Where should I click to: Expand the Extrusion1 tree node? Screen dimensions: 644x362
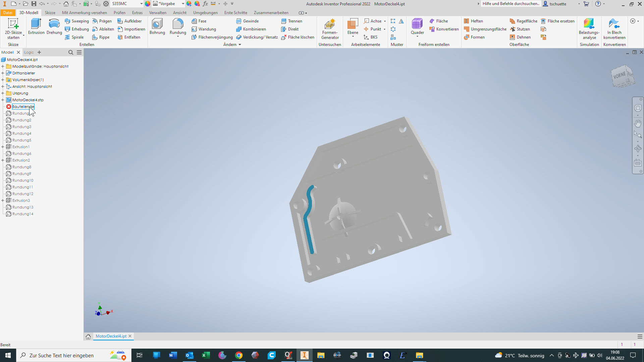coord(3,147)
